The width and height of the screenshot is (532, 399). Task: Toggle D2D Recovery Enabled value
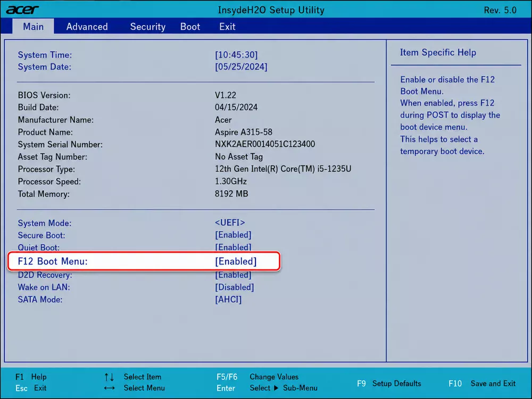pos(233,275)
